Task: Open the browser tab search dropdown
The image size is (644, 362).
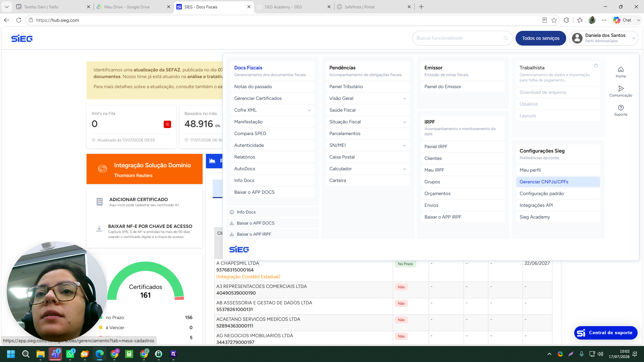Action: tap(7, 7)
